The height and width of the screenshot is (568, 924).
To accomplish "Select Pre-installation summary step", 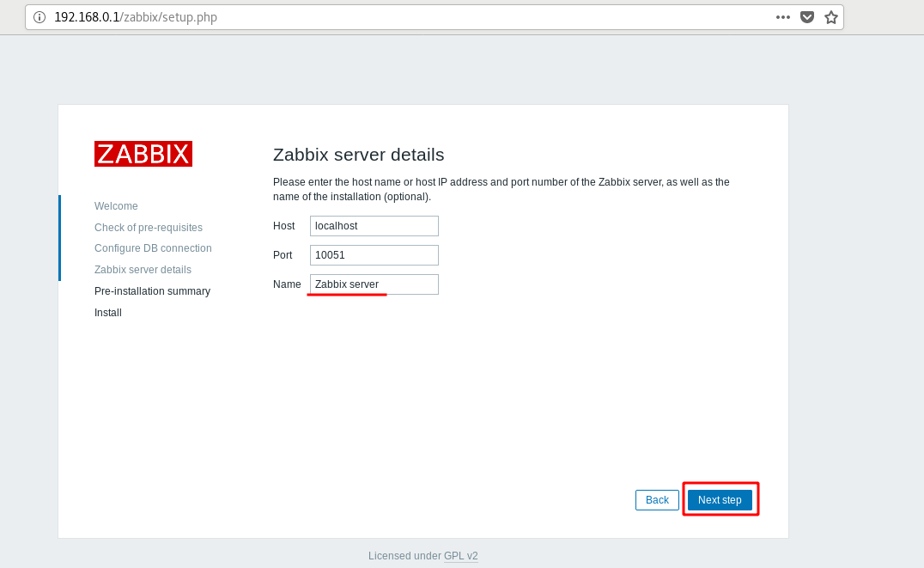I will [152, 290].
